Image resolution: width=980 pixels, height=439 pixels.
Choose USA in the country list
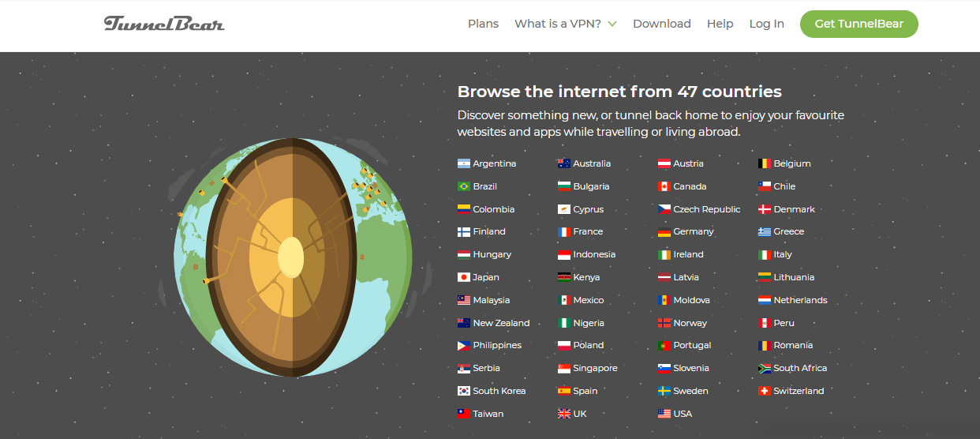[683, 414]
